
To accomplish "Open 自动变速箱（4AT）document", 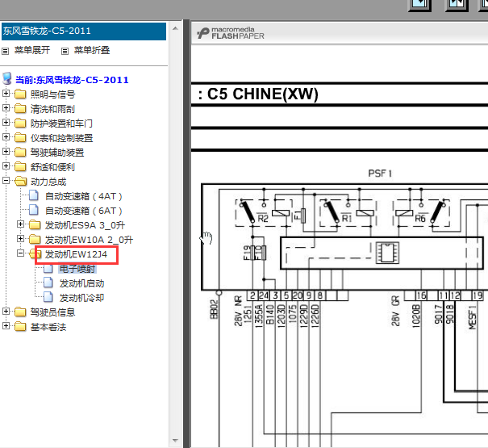I will [x=83, y=196].
